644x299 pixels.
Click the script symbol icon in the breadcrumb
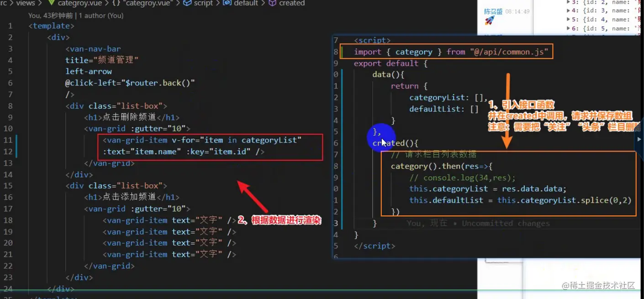(x=187, y=3)
